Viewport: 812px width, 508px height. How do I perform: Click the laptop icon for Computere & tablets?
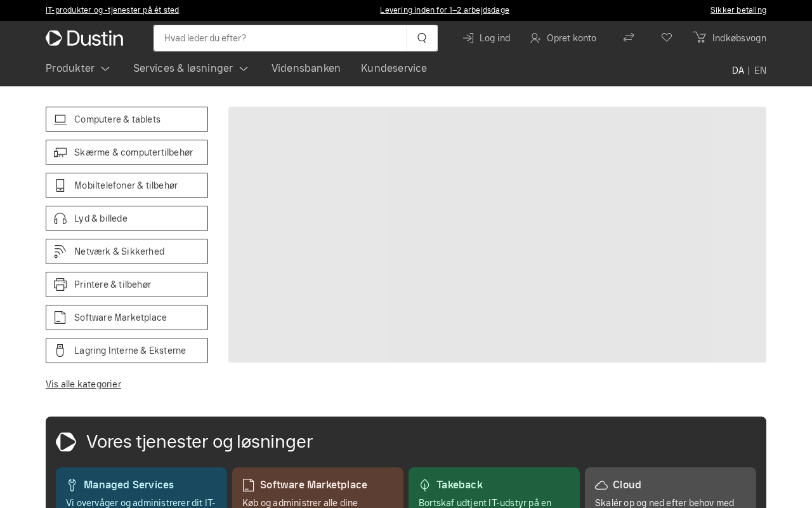pyautogui.click(x=60, y=119)
